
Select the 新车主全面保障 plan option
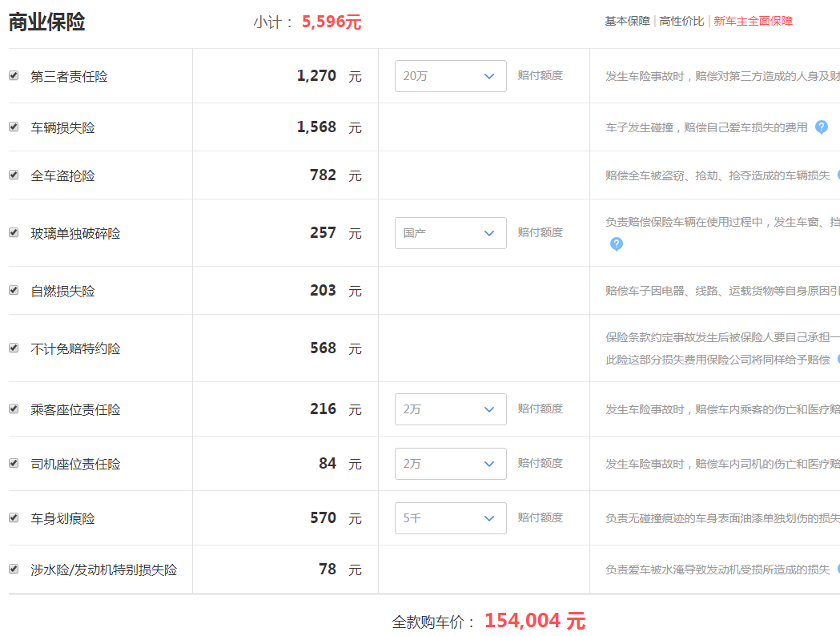click(x=753, y=21)
